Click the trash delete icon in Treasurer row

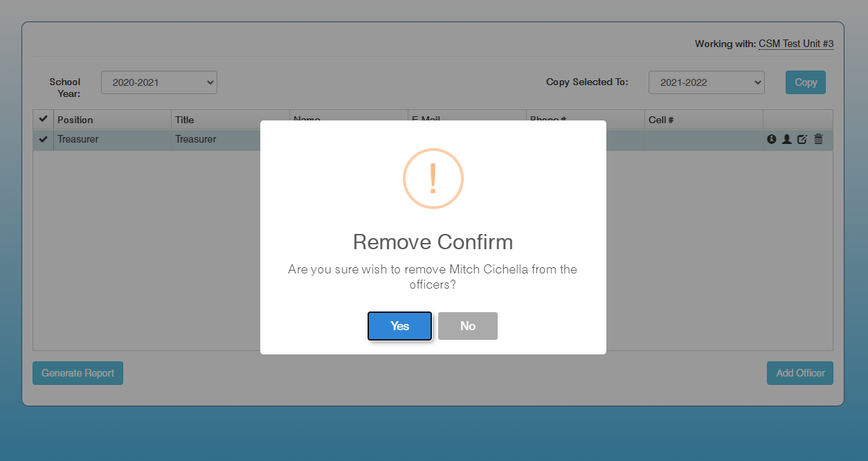(x=818, y=139)
